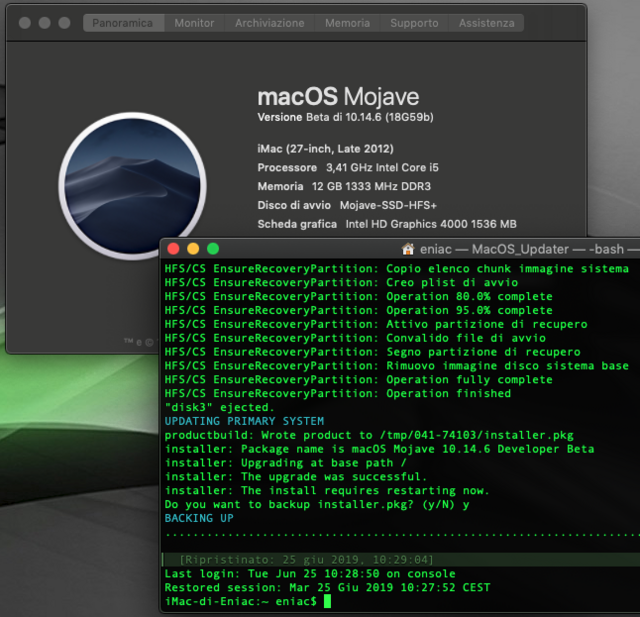The height and width of the screenshot is (617, 640).
Task: Click 'installer: Package name is macOS Mojave' line
Action: 379,448
